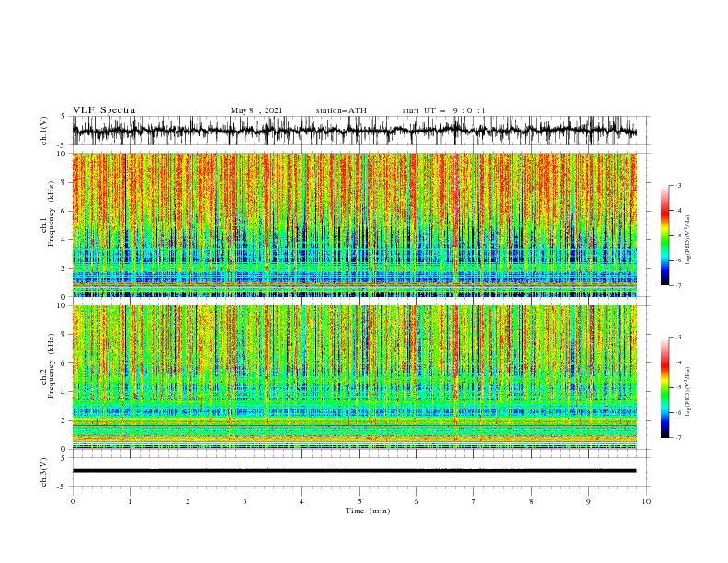Viewport: 728px width, 563px height.
Task: Click the "station=ATH" label
Action: [341, 110]
